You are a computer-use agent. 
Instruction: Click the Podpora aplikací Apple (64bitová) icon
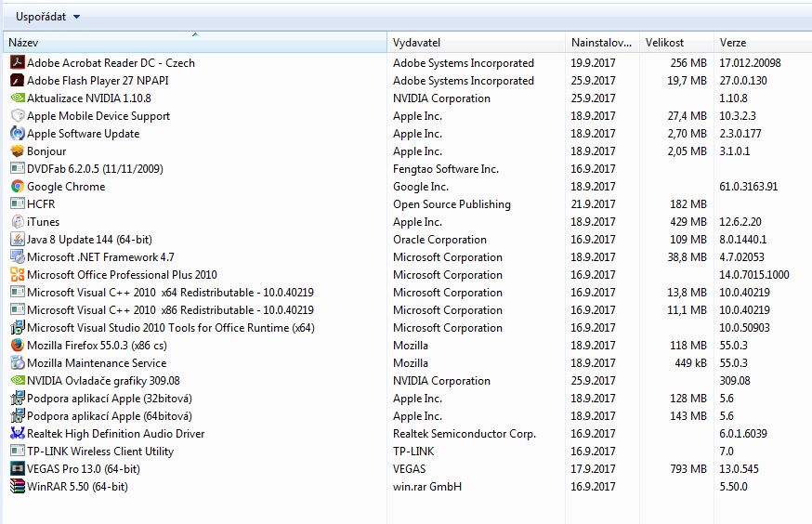tap(18, 416)
